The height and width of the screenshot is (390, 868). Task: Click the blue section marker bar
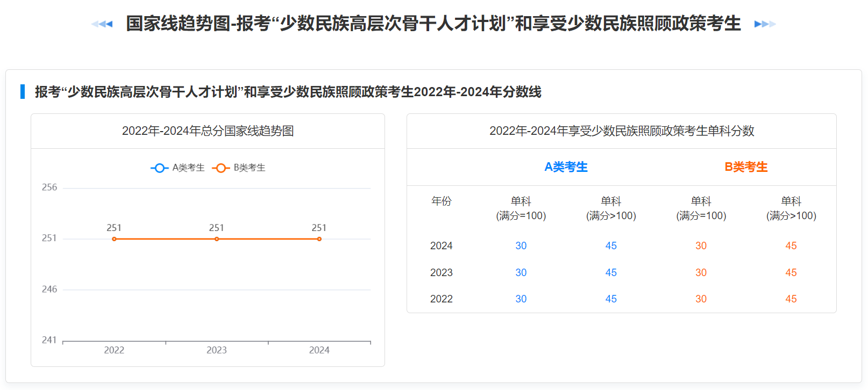pos(23,91)
